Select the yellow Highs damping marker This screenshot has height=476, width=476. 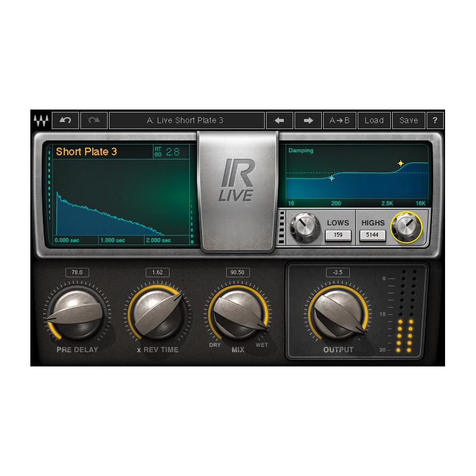coord(401,161)
